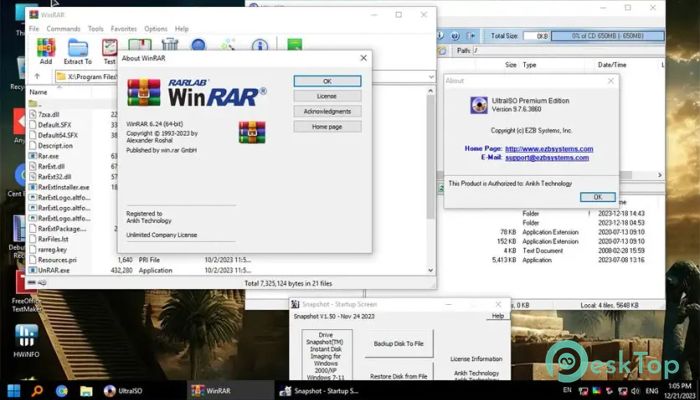Open the browser icon in the taskbar
Screen dimensions: 700x400
point(62,391)
